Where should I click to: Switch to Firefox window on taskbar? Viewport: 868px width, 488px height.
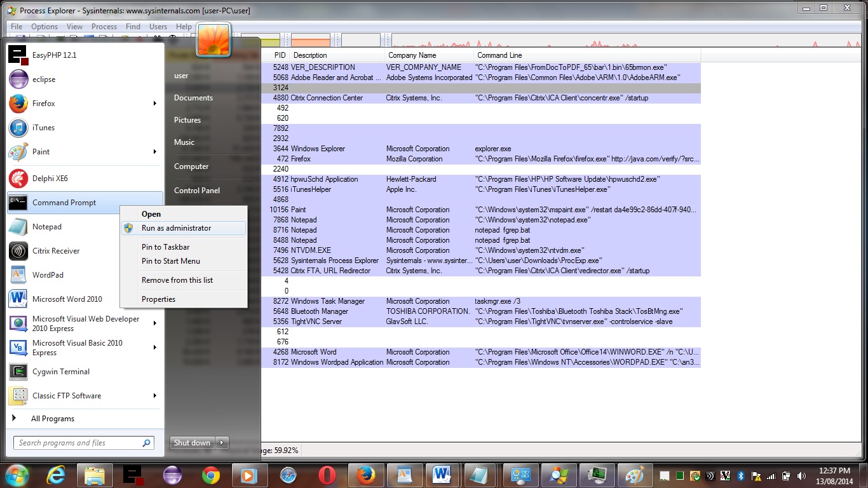pos(365,475)
